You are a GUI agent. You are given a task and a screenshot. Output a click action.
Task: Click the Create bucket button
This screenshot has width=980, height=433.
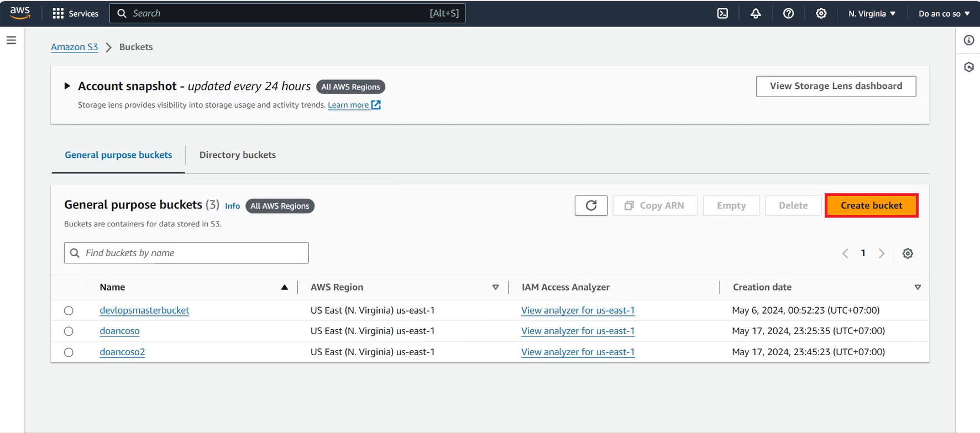[871, 205]
